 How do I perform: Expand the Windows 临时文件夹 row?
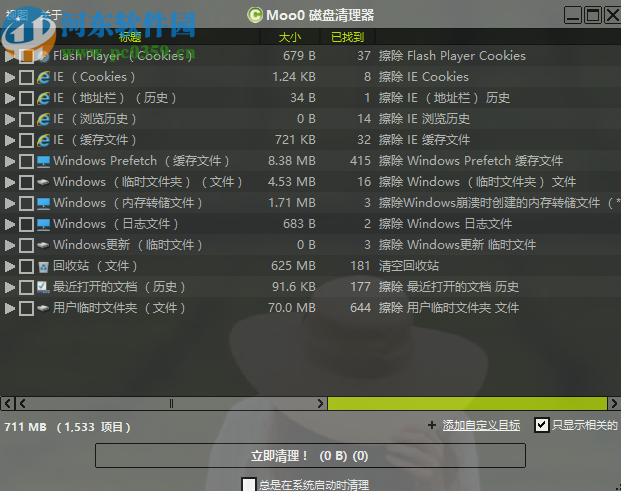click(10, 182)
